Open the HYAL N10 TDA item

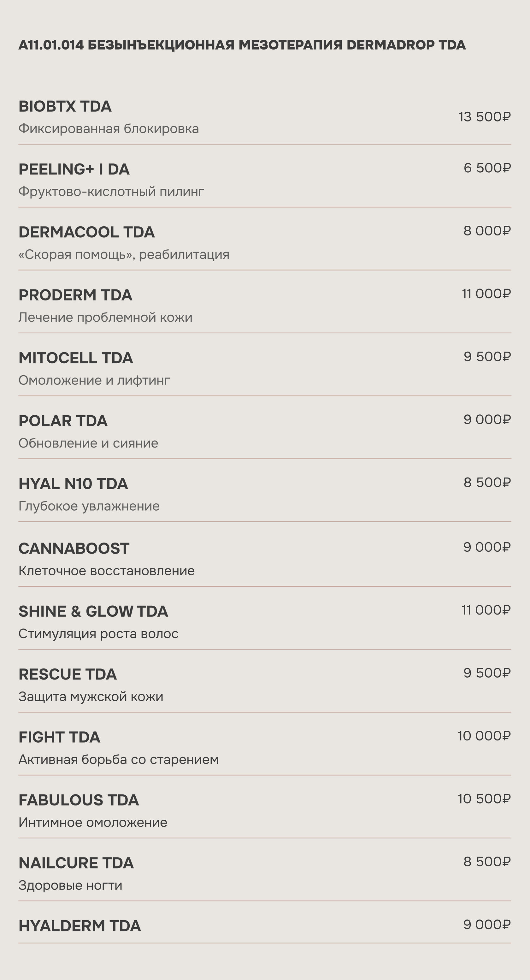(x=74, y=484)
